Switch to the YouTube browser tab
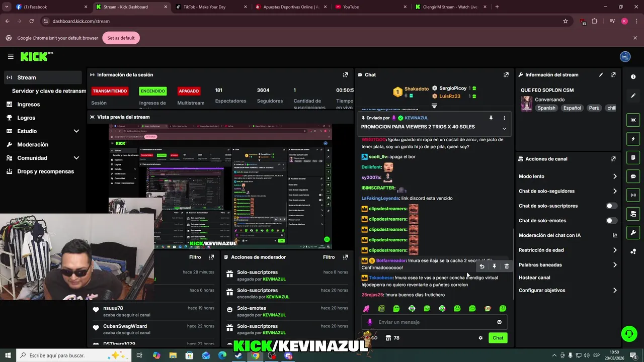This screenshot has height=362, width=644. coord(370,7)
